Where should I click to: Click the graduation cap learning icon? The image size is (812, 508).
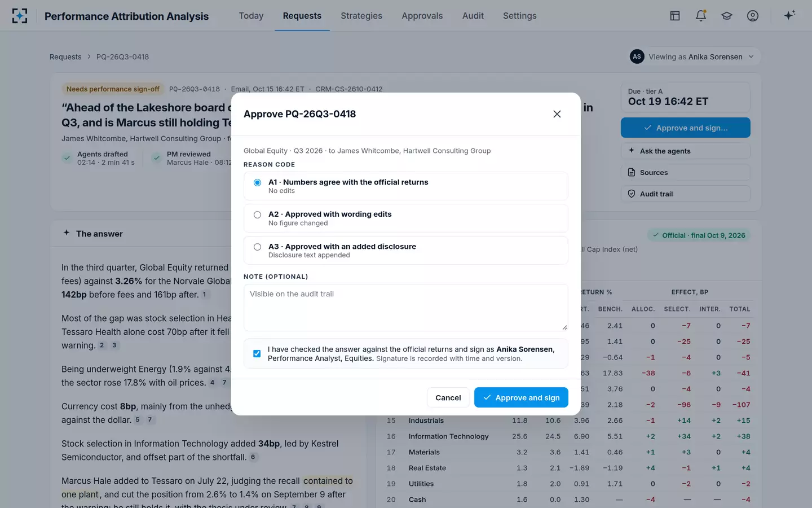[727, 16]
